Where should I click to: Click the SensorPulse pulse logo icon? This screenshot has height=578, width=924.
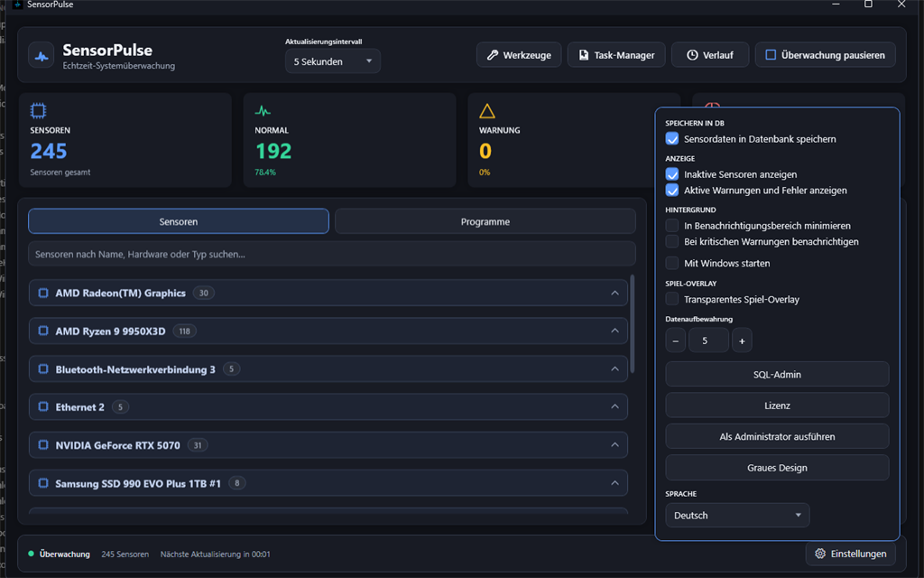42,56
